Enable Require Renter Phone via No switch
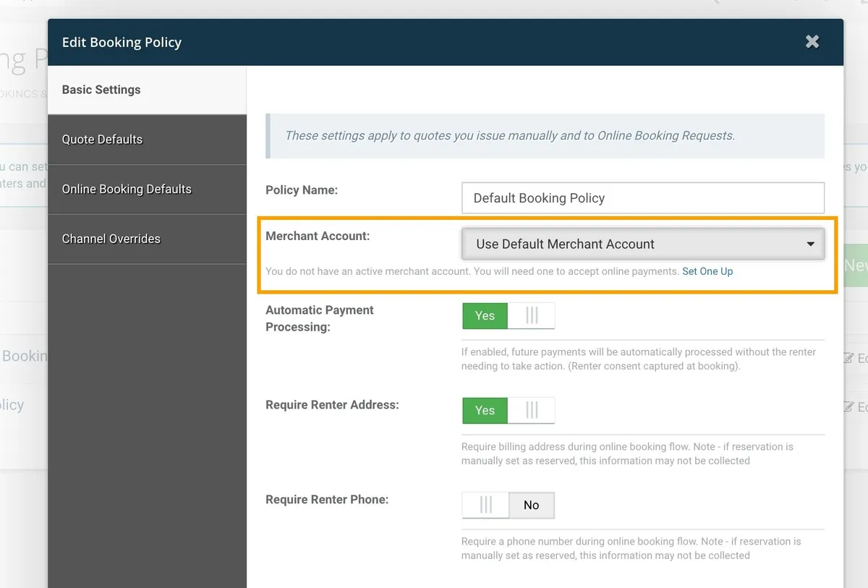 click(x=531, y=505)
